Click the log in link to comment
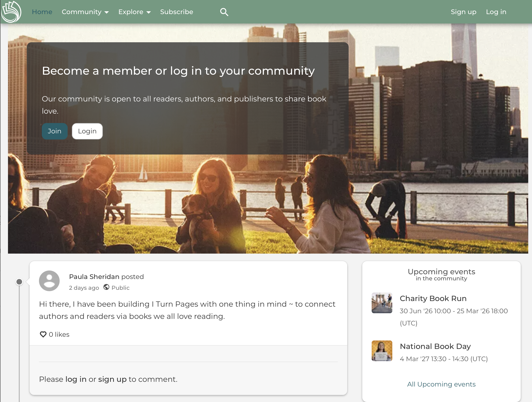The width and height of the screenshot is (532, 402). coord(76,379)
